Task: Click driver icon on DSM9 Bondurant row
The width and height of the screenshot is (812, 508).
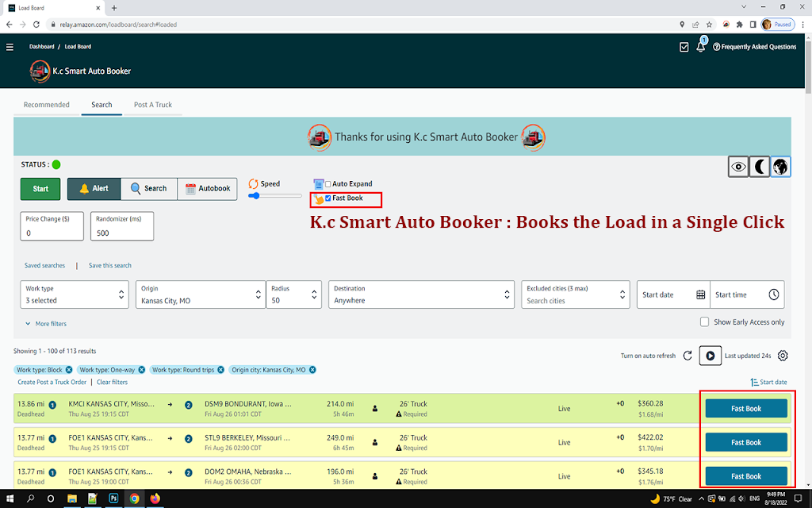Action: tap(375, 409)
